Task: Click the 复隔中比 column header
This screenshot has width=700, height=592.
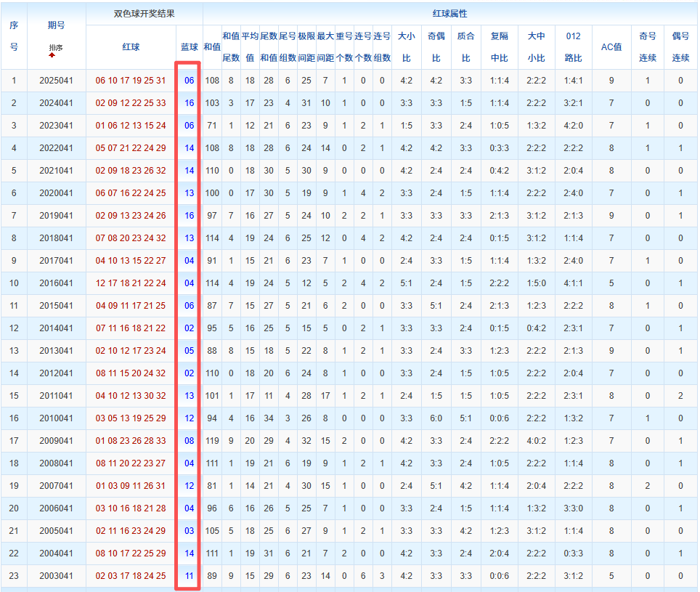Action: (x=499, y=47)
